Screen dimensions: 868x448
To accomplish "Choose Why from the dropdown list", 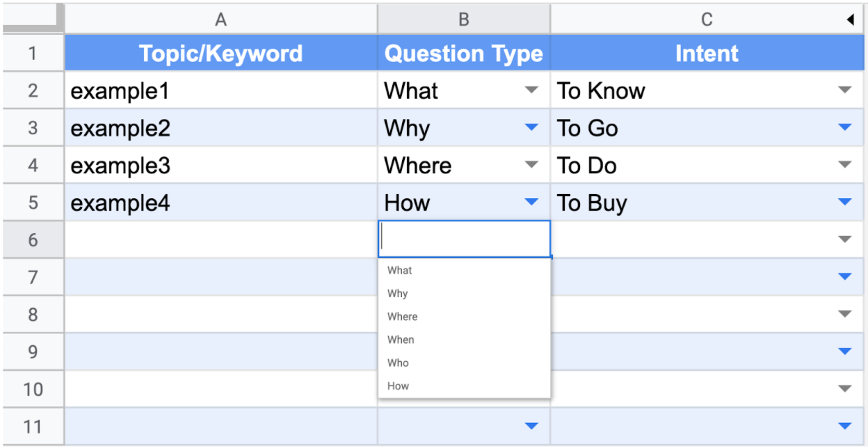I will [x=464, y=294].
